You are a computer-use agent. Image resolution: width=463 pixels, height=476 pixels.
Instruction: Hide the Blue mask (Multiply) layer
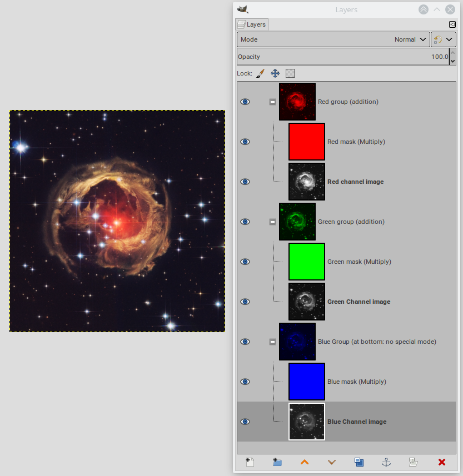[x=245, y=382]
